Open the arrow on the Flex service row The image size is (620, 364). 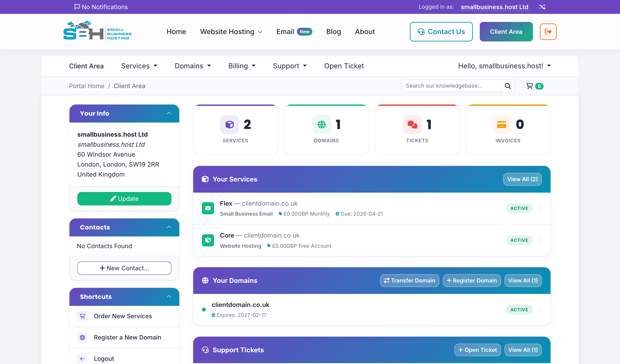click(x=541, y=208)
